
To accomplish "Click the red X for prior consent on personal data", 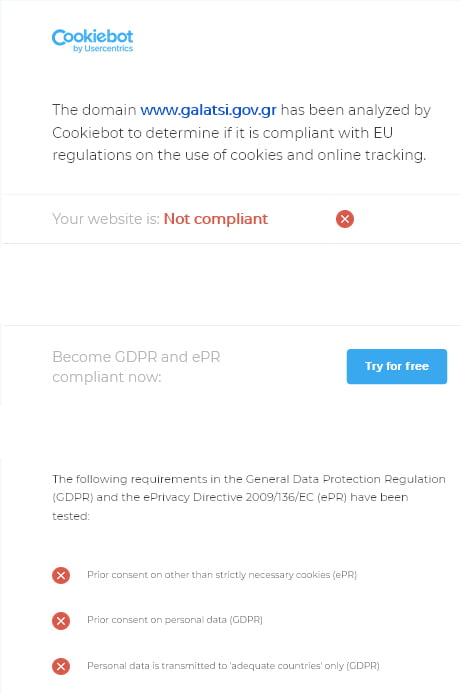I will [x=61, y=621].
